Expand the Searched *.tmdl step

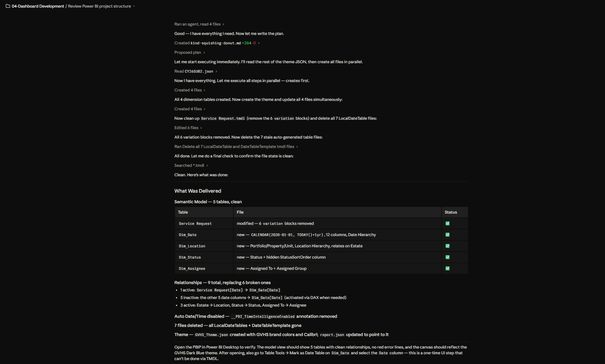pyautogui.click(x=191, y=165)
